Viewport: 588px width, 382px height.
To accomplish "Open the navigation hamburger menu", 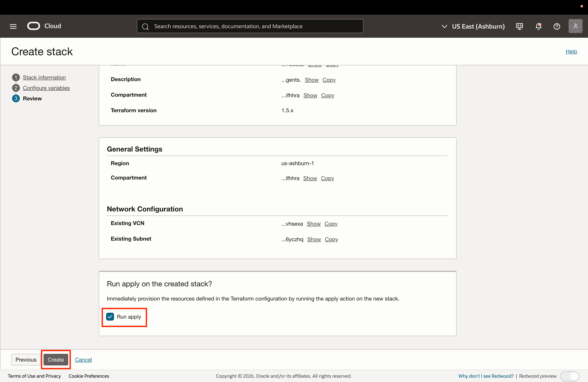I will click(x=13, y=26).
